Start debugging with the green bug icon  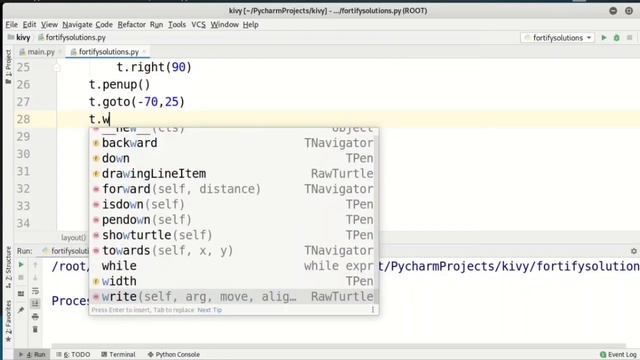616,38
